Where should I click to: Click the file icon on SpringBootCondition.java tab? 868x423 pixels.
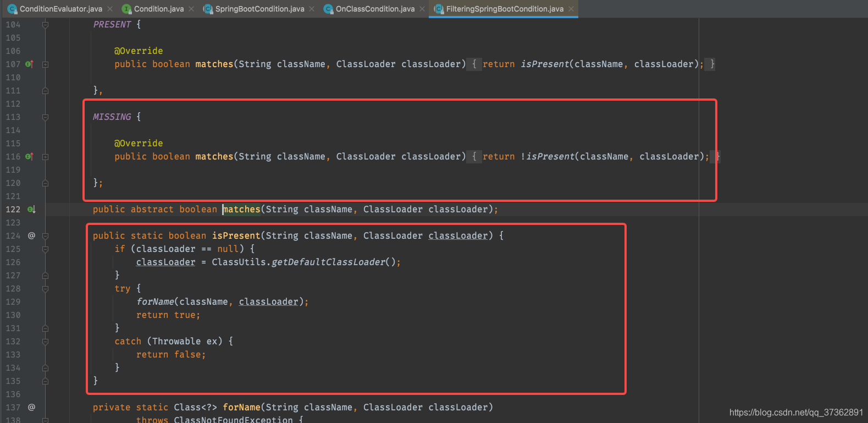tap(208, 9)
